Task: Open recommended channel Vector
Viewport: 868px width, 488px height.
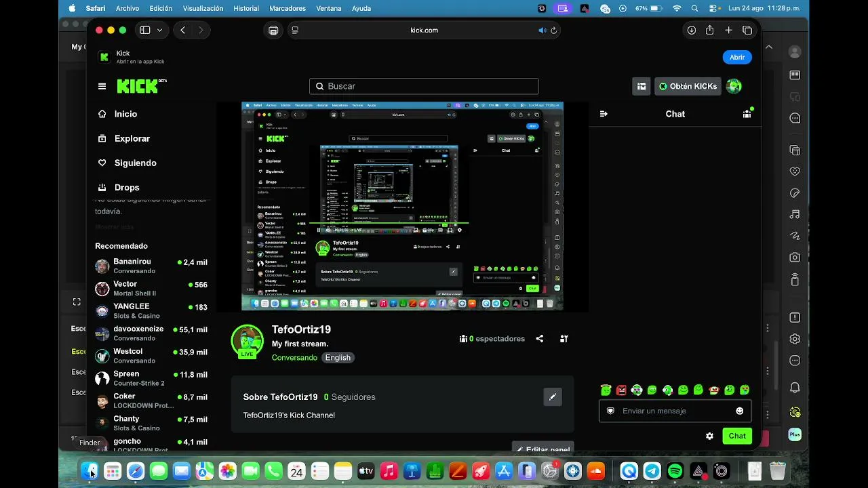Action: tap(151, 288)
